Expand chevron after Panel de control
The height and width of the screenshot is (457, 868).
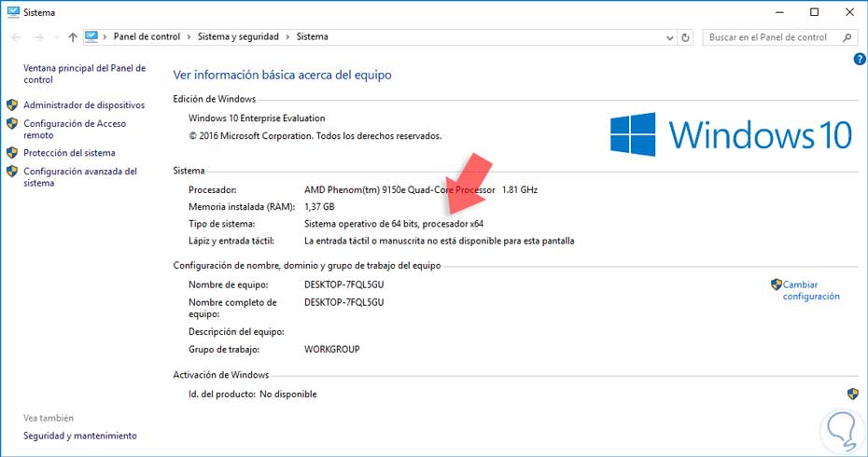click(189, 37)
